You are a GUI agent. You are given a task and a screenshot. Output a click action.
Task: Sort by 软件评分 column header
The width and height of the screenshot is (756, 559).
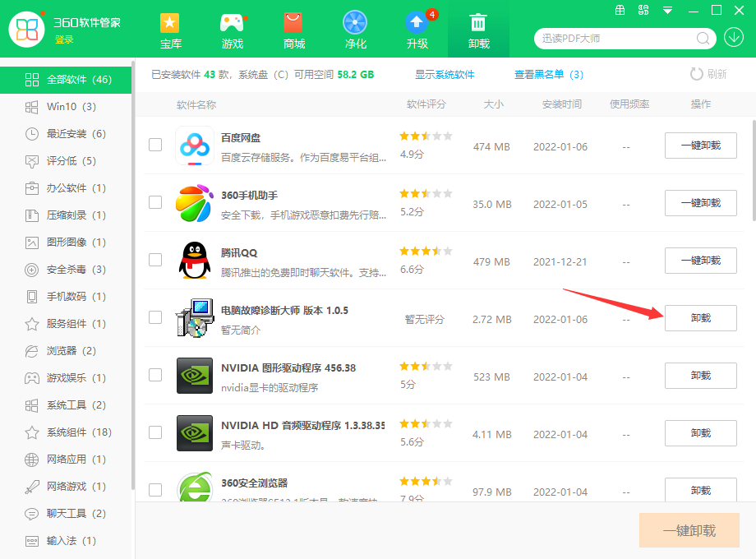(x=426, y=104)
